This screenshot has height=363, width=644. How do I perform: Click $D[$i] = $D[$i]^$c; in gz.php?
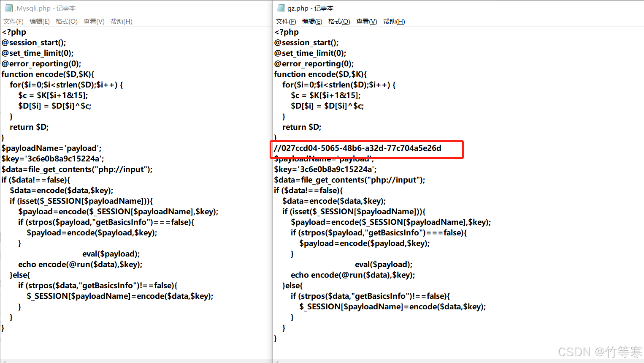327,106
